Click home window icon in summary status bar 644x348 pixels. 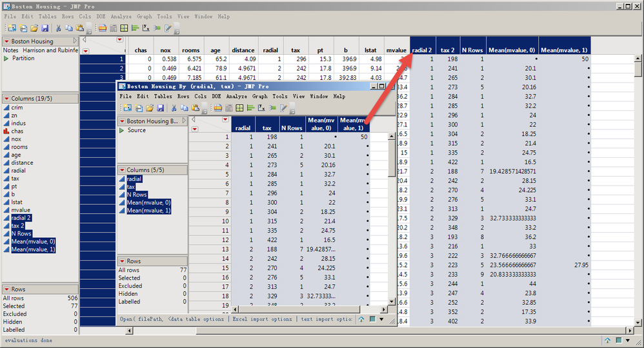click(x=362, y=319)
